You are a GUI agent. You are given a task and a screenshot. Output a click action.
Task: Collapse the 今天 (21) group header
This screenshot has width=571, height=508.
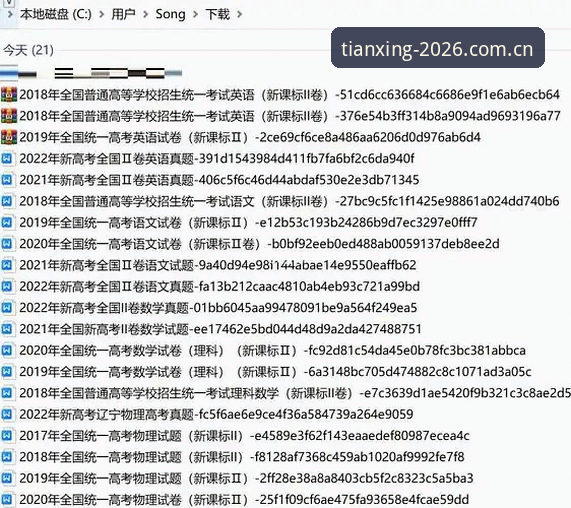pos(28,50)
